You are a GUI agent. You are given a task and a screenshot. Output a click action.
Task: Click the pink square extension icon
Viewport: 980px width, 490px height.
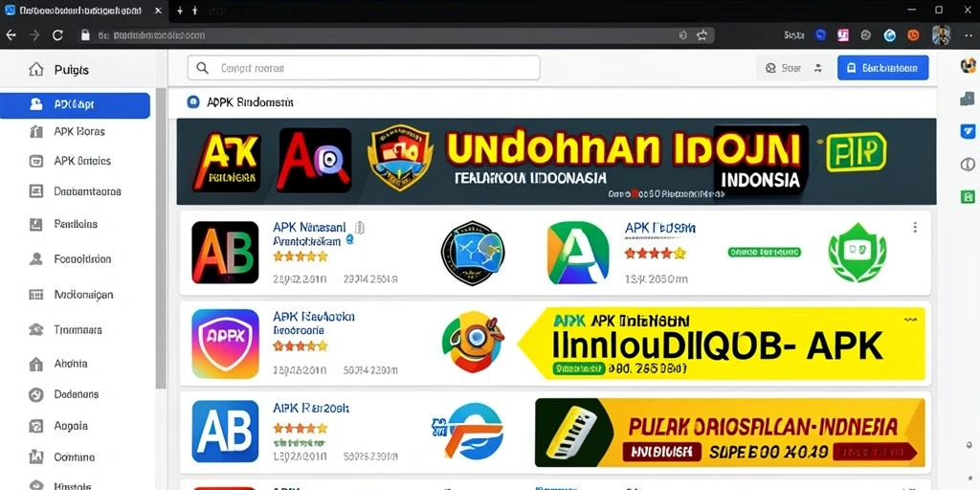click(x=843, y=35)
